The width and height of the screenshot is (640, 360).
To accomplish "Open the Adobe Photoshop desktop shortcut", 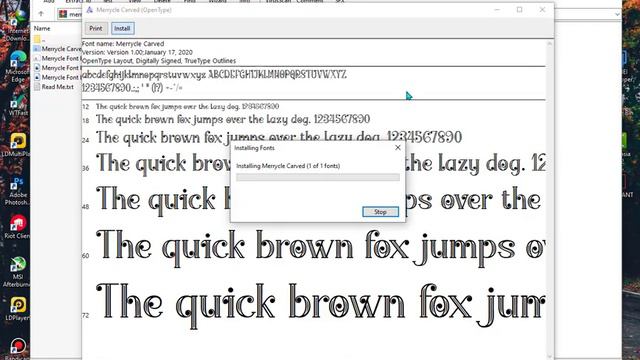I will pyautogui.click(x=17, y=191).
